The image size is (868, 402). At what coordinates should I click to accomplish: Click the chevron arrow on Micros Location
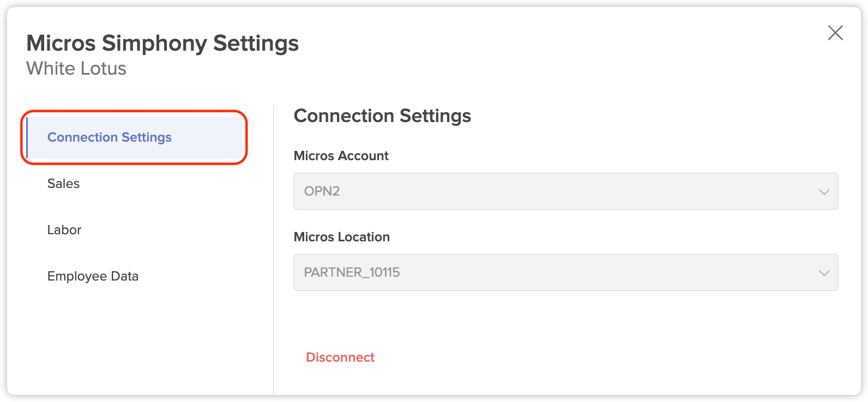click(824, 273)
